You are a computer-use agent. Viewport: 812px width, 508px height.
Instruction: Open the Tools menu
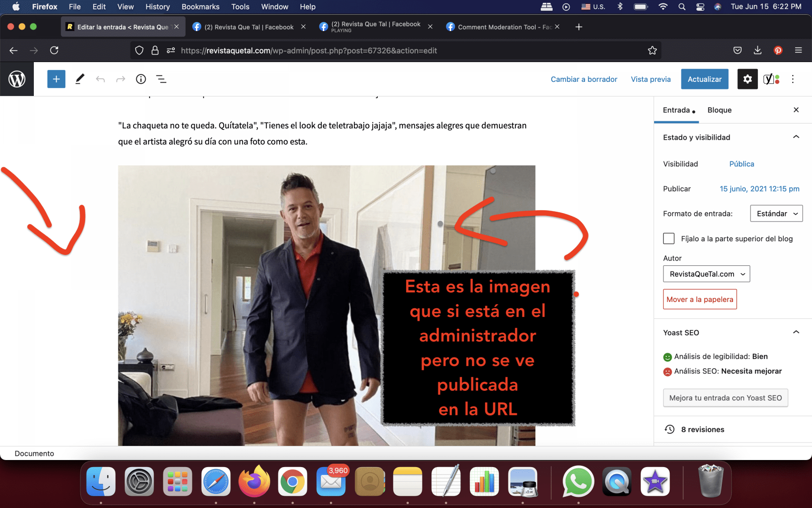point(240,7)
